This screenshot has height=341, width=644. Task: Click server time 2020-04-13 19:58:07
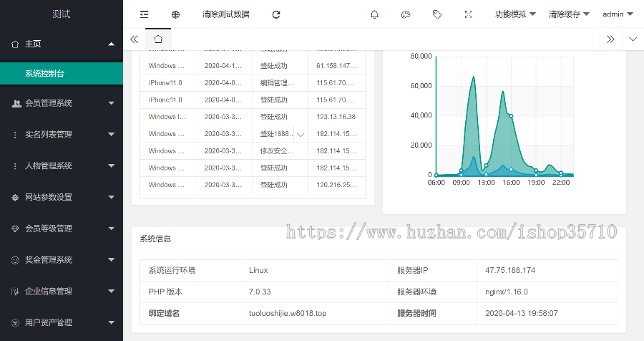(x=521, y=313)
